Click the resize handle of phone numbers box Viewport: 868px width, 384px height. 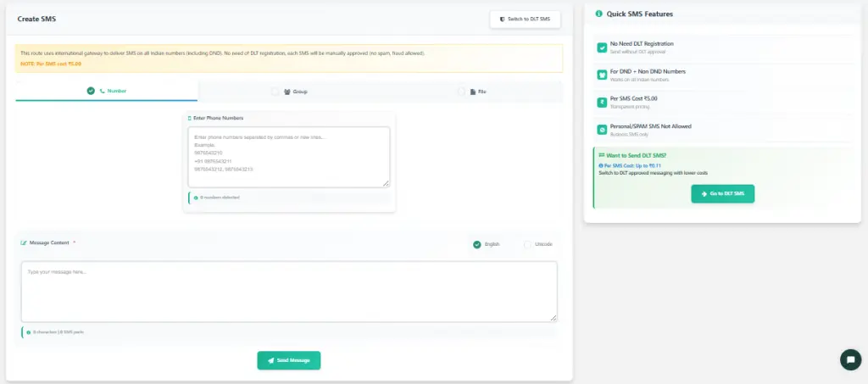(387, 183)
